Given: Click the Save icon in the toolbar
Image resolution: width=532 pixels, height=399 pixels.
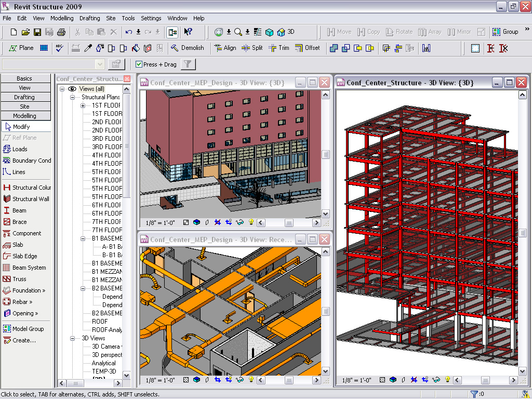Looking at the screenshot, I should (x=37, y=32).
